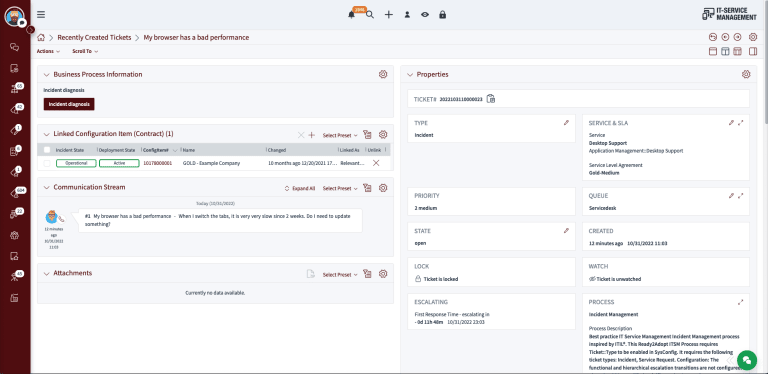This screenshot has height=374, width=768.
Task: Sort by Deployment State column
Action: click(117, 150)
